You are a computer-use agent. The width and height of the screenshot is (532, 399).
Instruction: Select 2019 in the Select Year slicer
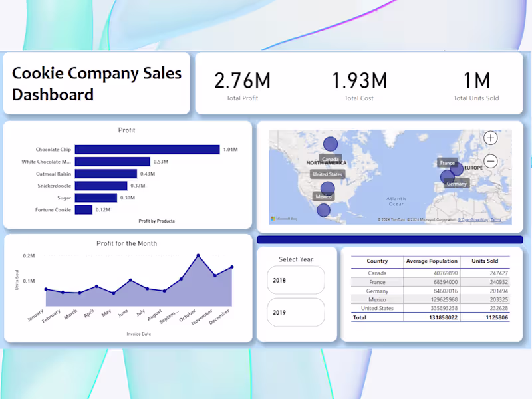295,313
